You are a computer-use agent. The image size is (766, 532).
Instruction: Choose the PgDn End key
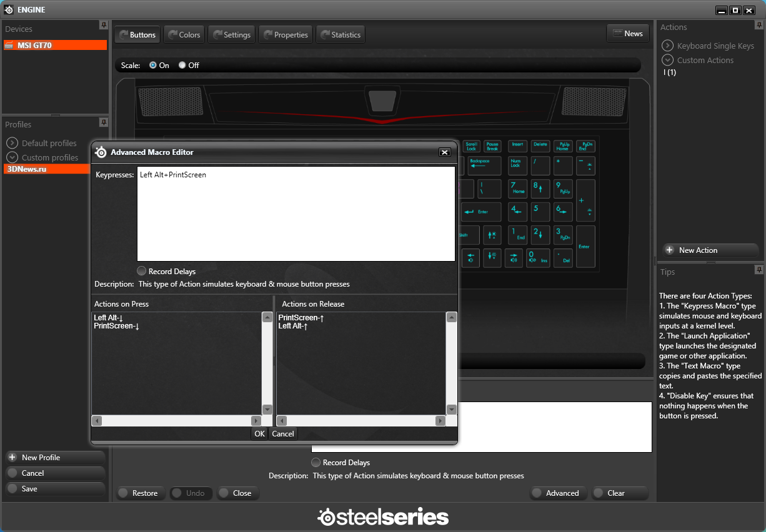[585, 146]
